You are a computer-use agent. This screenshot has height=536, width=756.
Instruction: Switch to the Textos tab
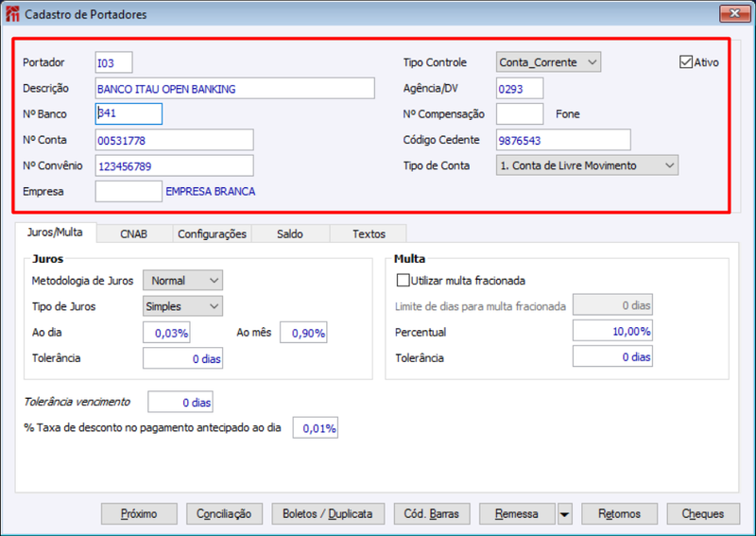tap(369, 234)
